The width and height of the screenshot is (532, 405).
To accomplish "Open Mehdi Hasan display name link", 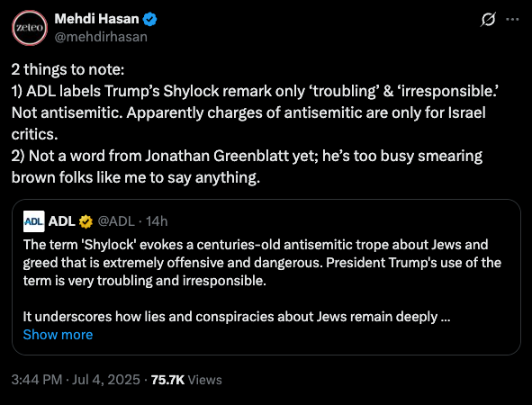I will 96,19.
